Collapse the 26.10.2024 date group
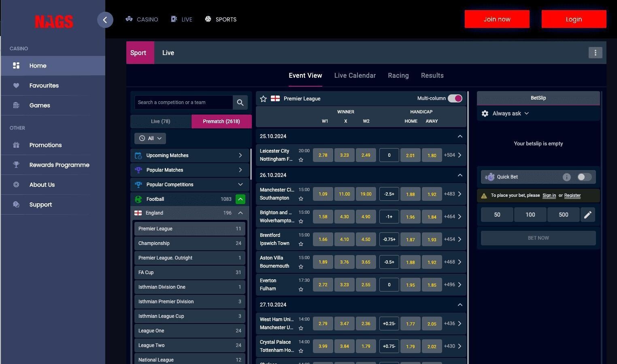Viewport: 617px width, 364px height. [460, 175]
